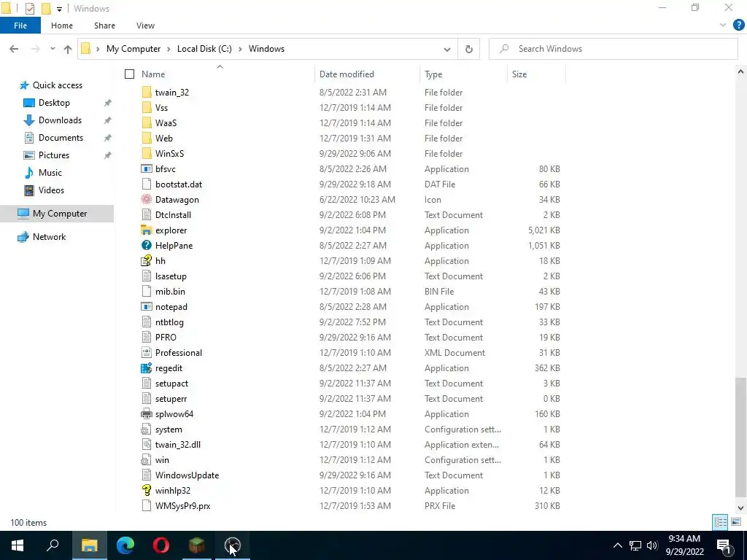
Task: Click the Properties checkmark quick toolbar icon
Action: [29, 9]
